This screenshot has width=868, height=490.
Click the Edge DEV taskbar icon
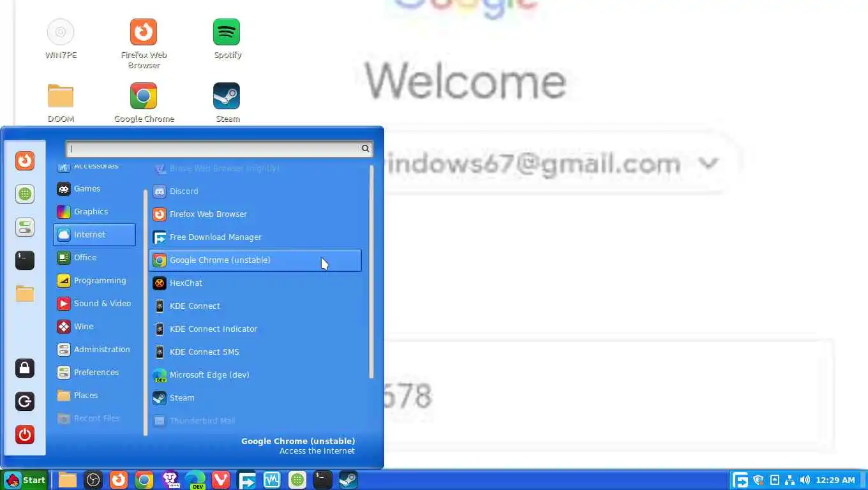[x=195, y=480]
